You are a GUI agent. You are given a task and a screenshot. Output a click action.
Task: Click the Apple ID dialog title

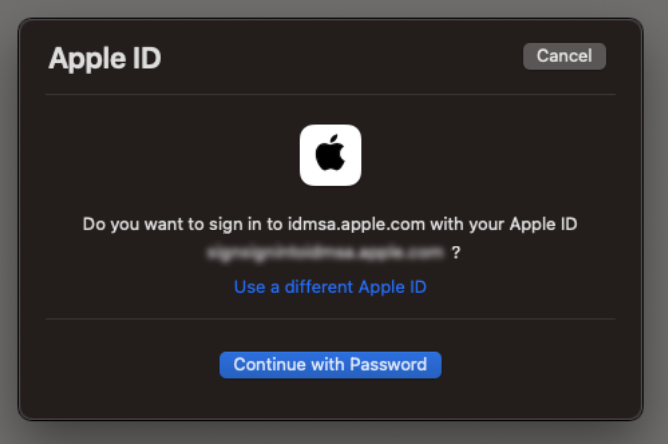pyautogui.click(x=105, y=58)
